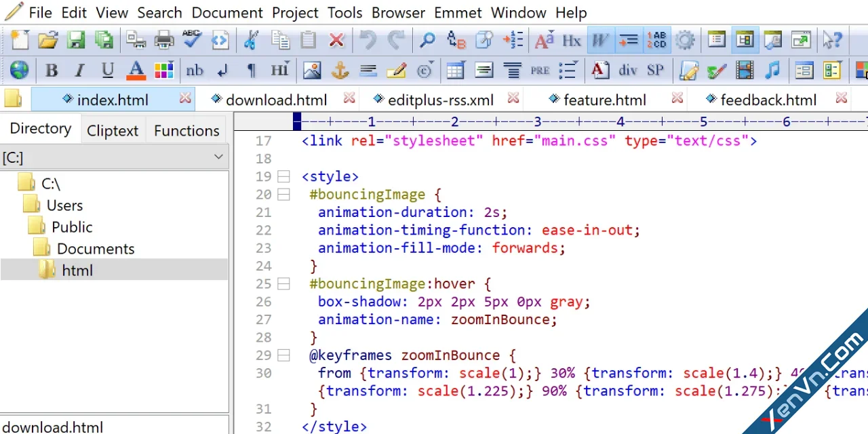Click the film strip movie icon
Image resolution: width=868 pixels, height=434 pixels.
[x=745, y=70]
